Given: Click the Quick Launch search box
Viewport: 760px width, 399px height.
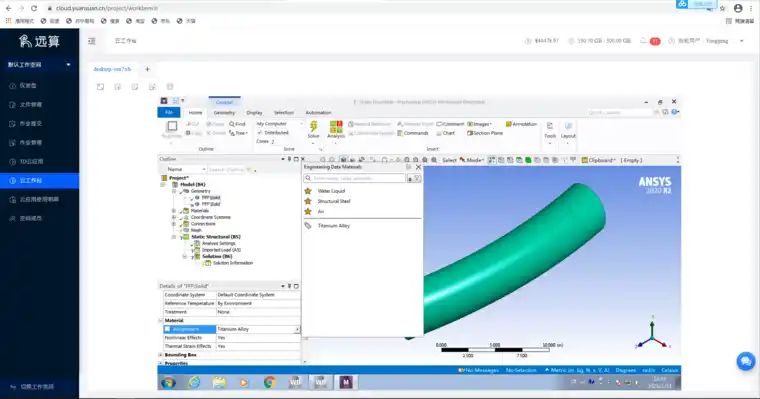Looking at the screenshot, I should tap(619, 112).
